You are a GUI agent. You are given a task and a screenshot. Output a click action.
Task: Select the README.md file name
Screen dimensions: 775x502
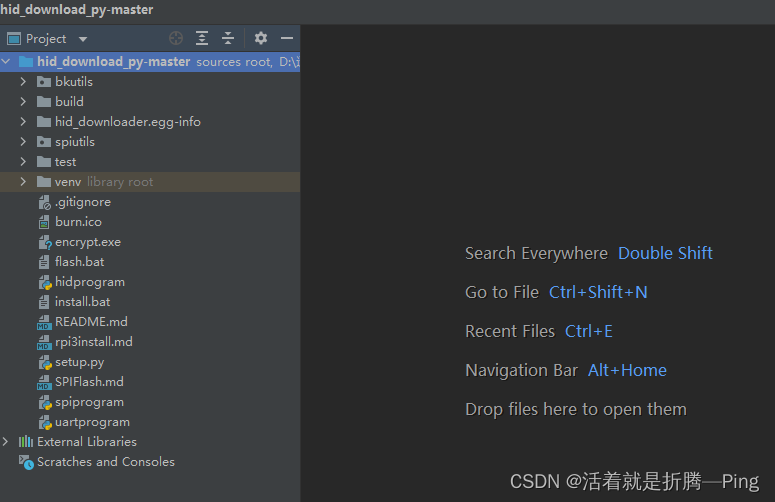[x=91, y=322]
